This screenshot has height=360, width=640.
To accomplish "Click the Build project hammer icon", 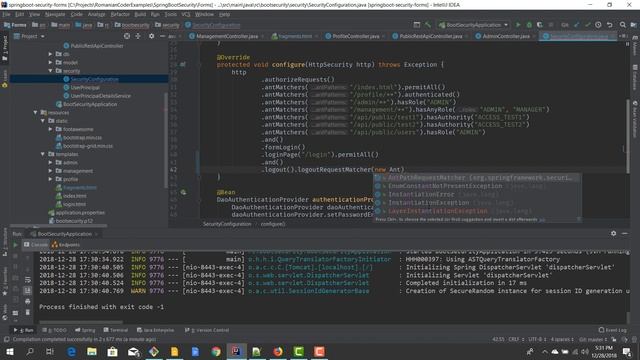I will pyautogui.click(x=428, y=25).
